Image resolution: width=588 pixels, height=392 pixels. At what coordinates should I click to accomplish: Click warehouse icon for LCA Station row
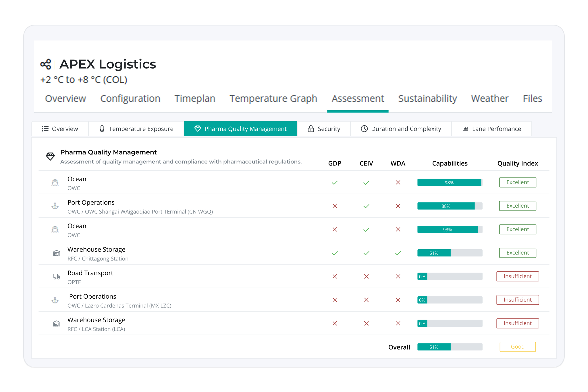click(x=57, y=324)
